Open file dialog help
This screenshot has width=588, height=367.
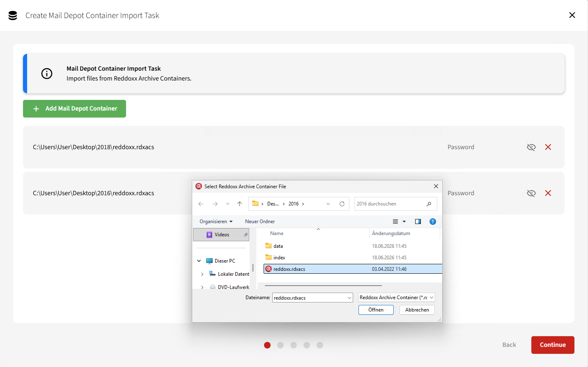[432, 222]
